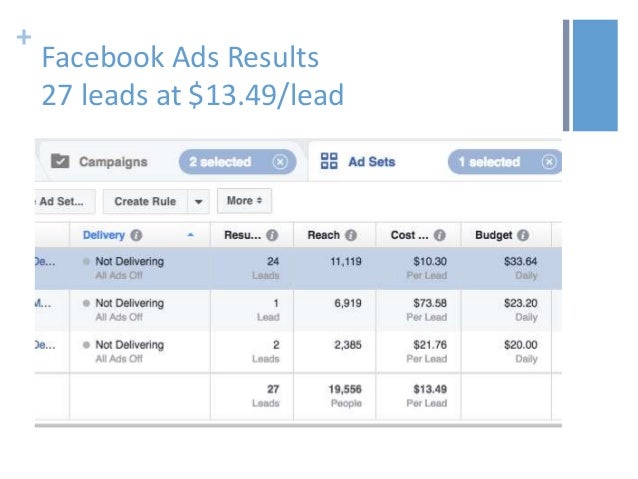Toggle Delivery column sort arrow

(190, 235)
